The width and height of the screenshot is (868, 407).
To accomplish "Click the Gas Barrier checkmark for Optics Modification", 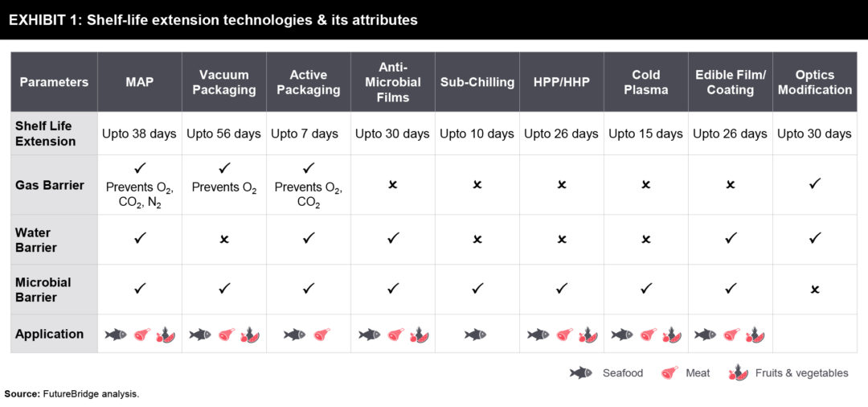I will [x=814, y=184].
